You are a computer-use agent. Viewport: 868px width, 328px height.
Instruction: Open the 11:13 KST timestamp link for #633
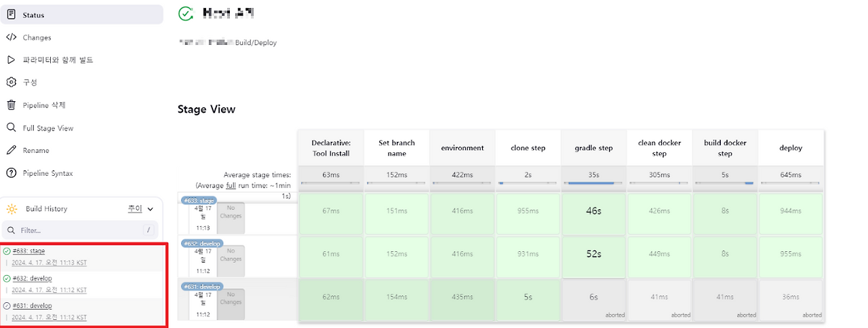pyautogui.click(x=49, y=263)
